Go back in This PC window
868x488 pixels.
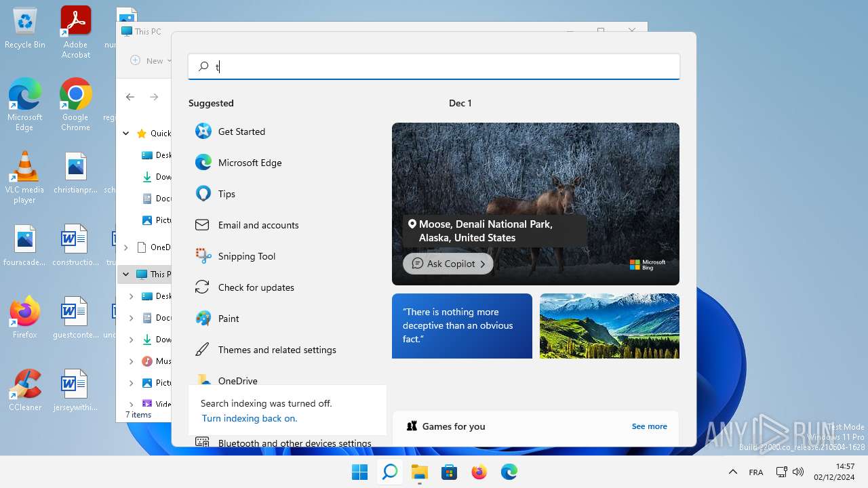(130, 97)
